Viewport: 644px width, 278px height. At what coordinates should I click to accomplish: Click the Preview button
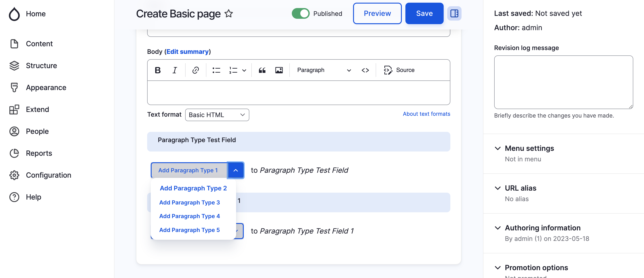377,13
